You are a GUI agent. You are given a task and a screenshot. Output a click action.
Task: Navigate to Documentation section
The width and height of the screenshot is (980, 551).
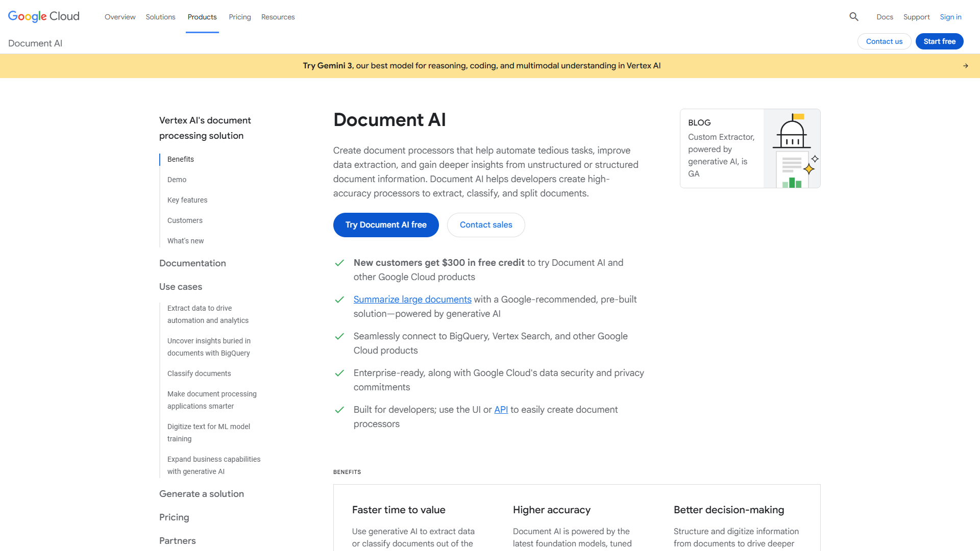pos(192,263)
